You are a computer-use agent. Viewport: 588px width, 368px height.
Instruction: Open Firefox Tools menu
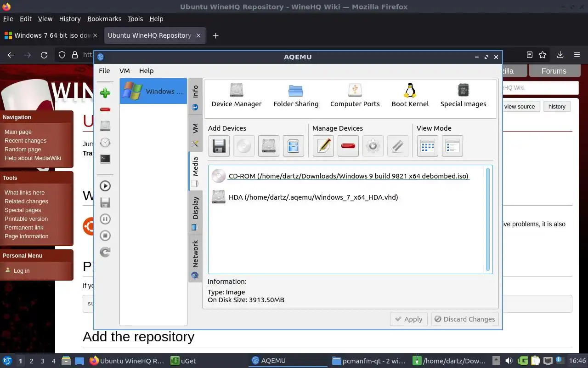(135, 19)
